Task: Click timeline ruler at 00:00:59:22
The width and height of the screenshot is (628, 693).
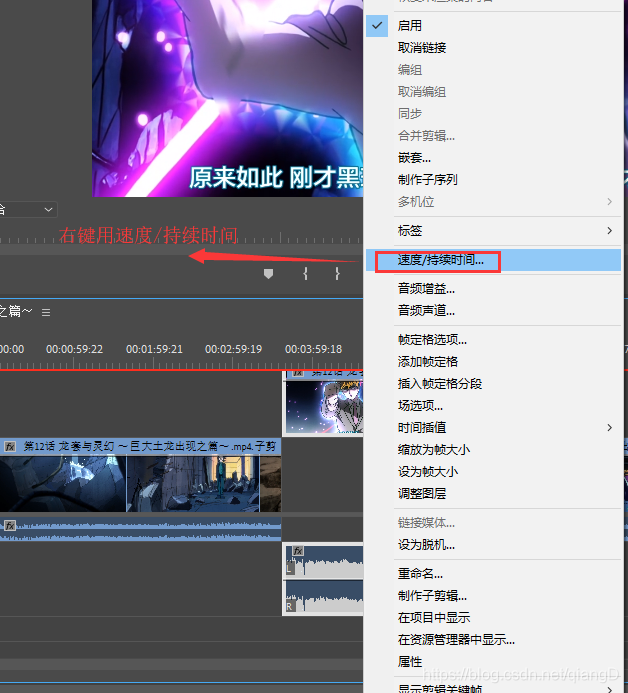Action: 74,350
